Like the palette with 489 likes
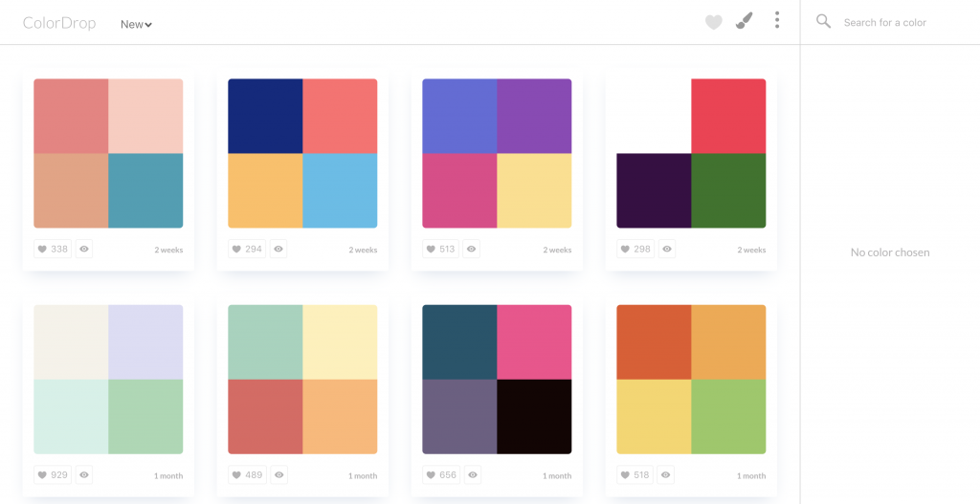This screenshot has width=980, height=504. [x=247, y=474]
